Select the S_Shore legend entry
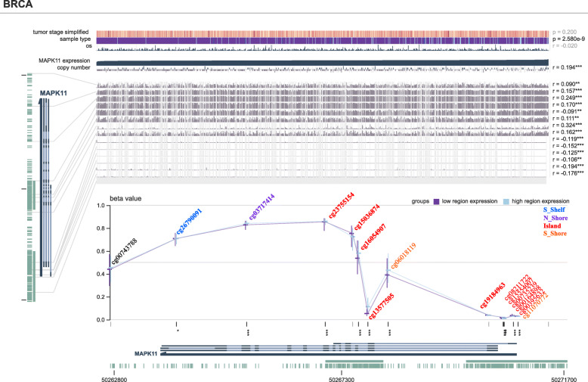The image size is (588, 382). tap(555, 234)
